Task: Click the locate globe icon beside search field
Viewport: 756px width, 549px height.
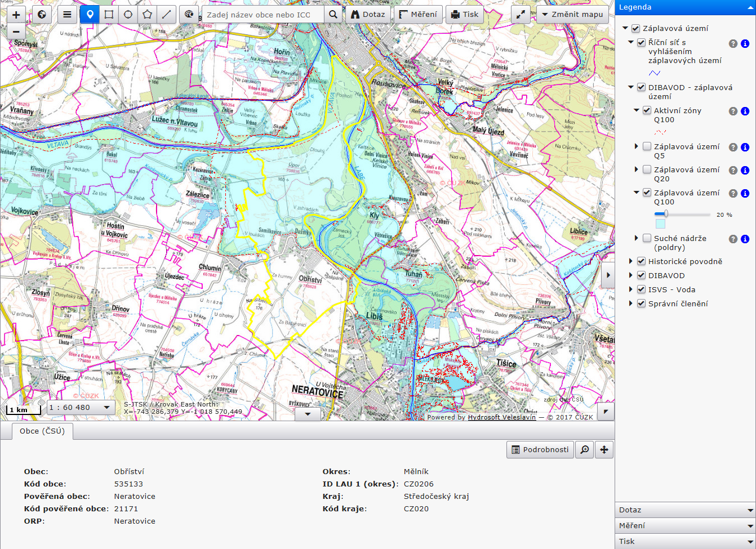Action: tap(189, 15)
